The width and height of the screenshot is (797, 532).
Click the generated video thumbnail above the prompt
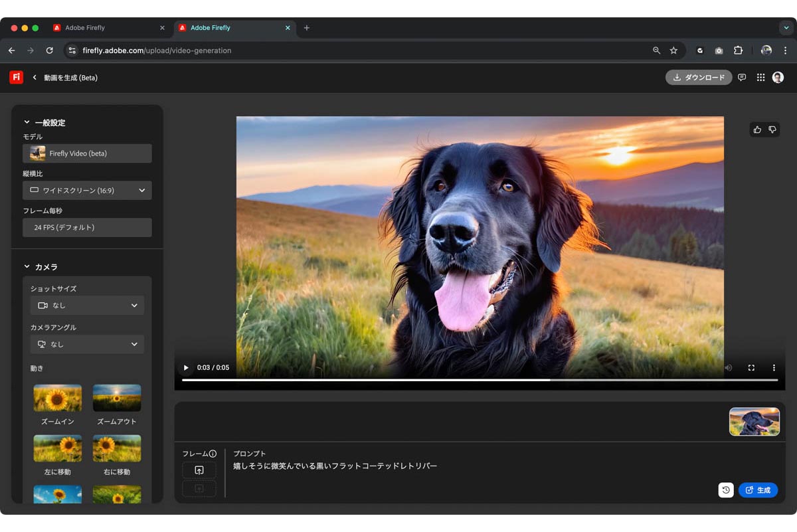tap(754, 421)
